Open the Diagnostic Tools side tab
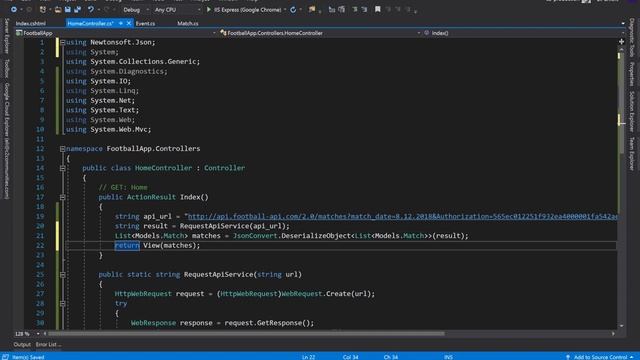 (632, 37)
